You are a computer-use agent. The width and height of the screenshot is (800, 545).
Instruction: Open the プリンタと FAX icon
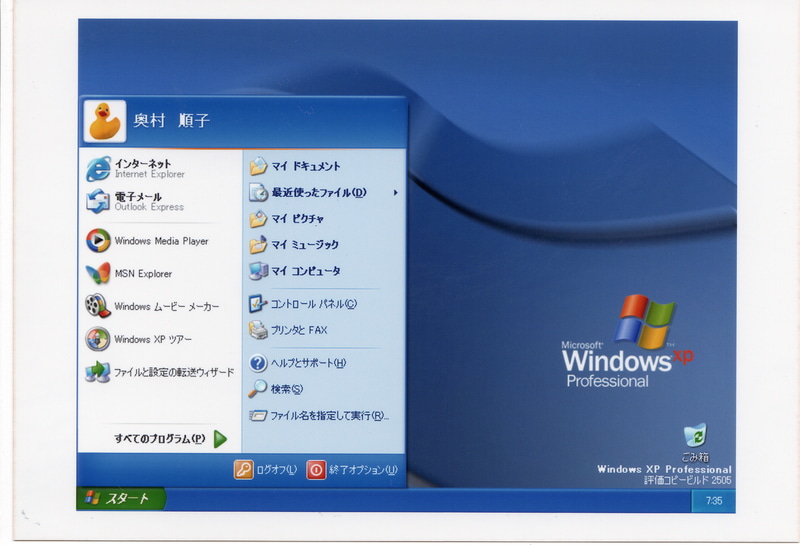click(258, 330)
